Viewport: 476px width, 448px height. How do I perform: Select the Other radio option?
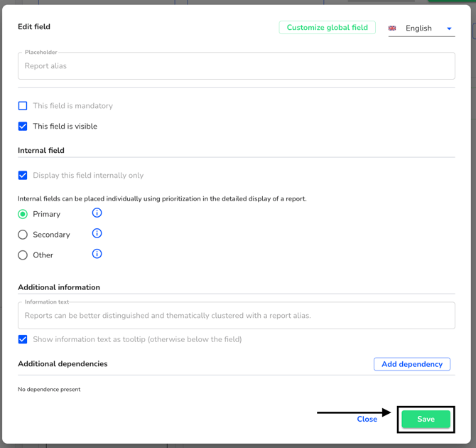(x=23, y=255)
